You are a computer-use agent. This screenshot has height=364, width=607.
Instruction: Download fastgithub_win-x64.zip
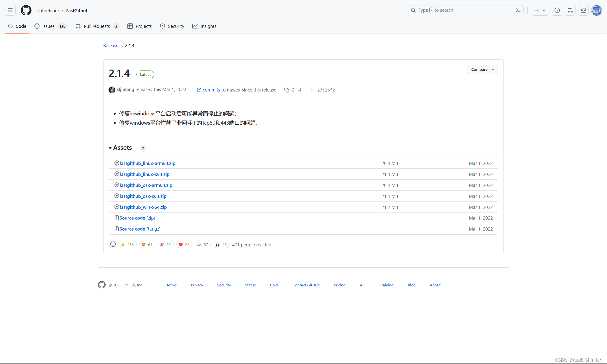[143, 207]
